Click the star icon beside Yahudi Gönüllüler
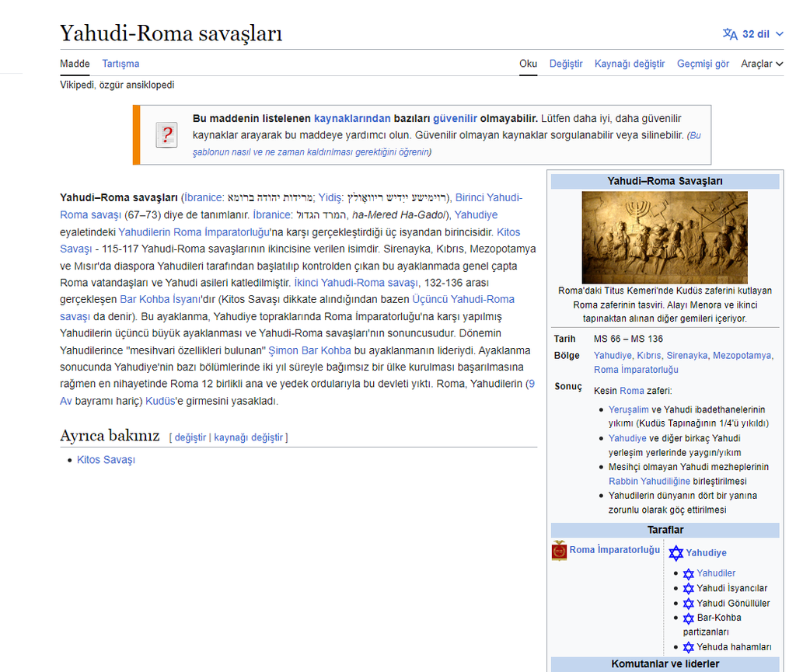796x672 pixels. 689,604
